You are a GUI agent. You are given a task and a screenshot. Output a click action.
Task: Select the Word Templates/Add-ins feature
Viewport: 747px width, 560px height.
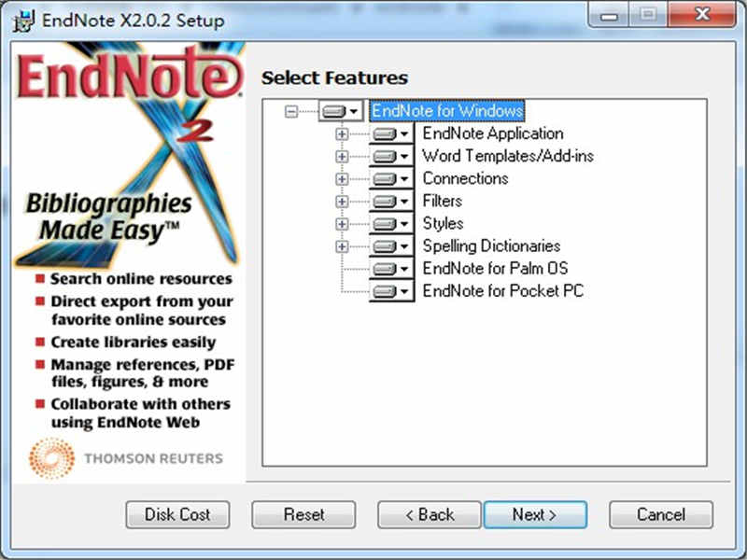tap(508, 156)
